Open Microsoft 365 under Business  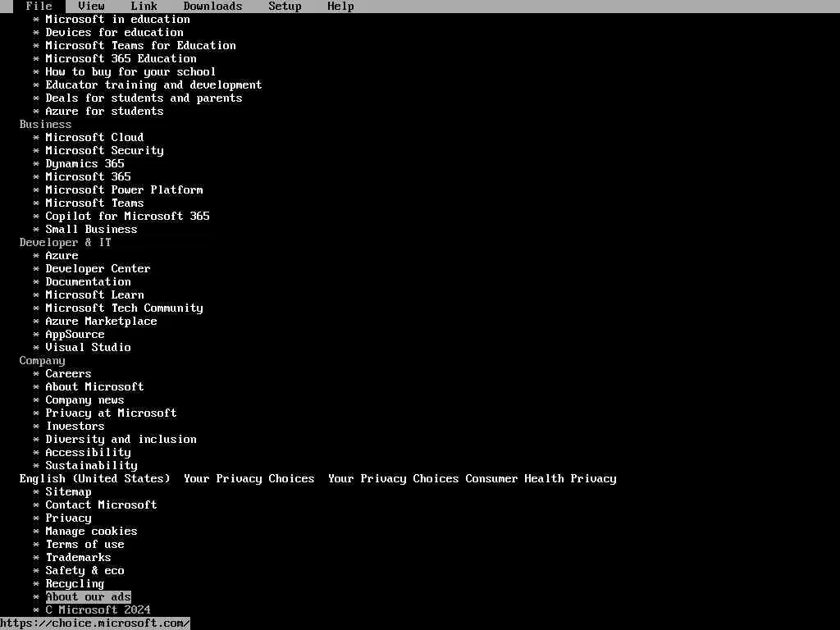click(89, 177)
